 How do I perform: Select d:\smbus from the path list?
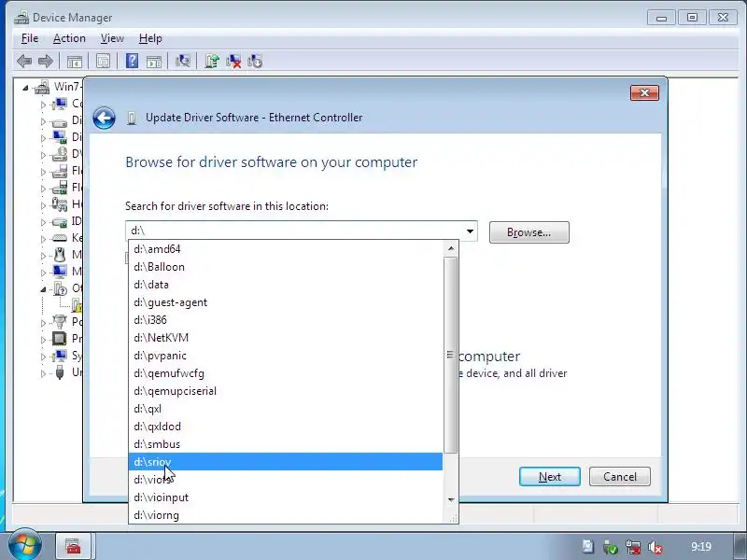pyautogui.click(x=286, y=444)
